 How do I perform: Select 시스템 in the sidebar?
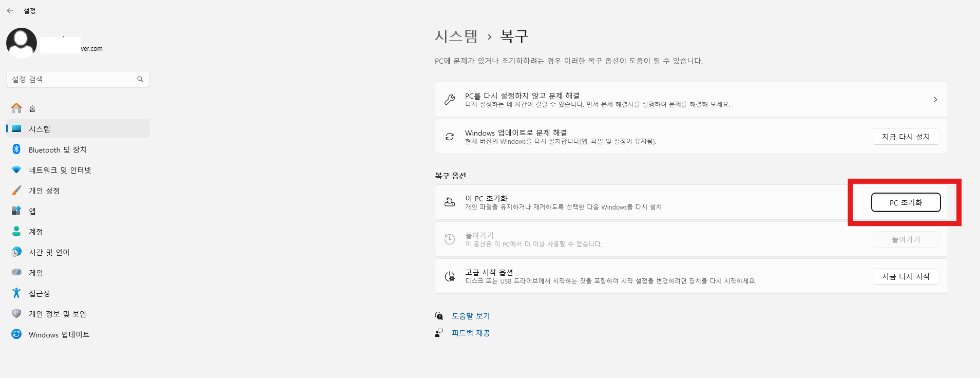[78, 129]
